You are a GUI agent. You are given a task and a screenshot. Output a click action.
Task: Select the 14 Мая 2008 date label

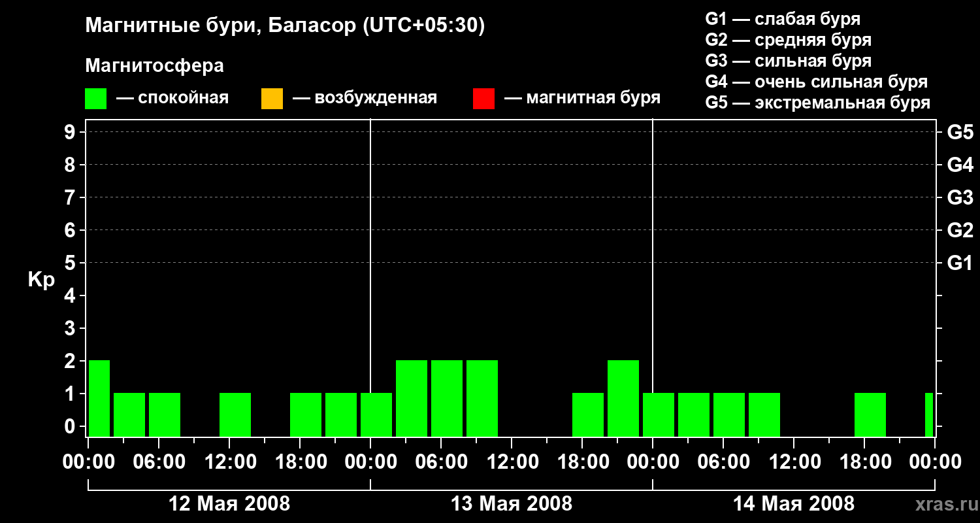point(794,504)
